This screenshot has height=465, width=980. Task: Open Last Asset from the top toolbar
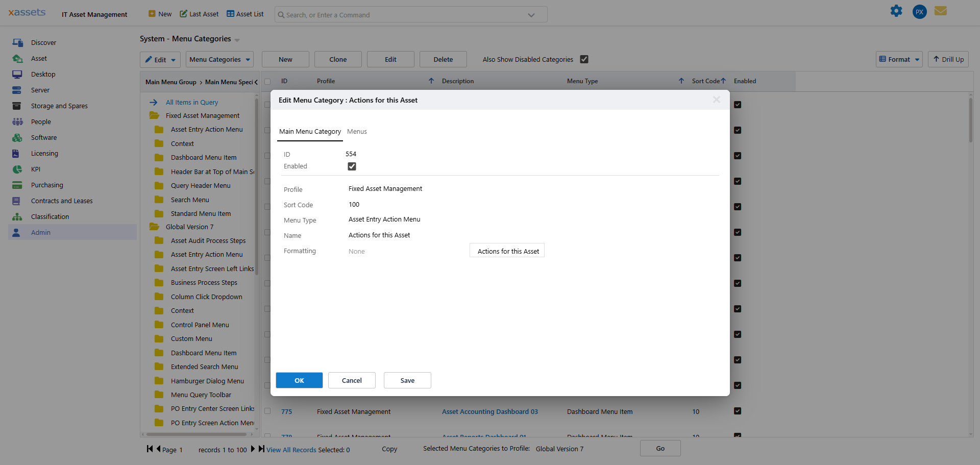pyautogui.click(x=199, y=14)
